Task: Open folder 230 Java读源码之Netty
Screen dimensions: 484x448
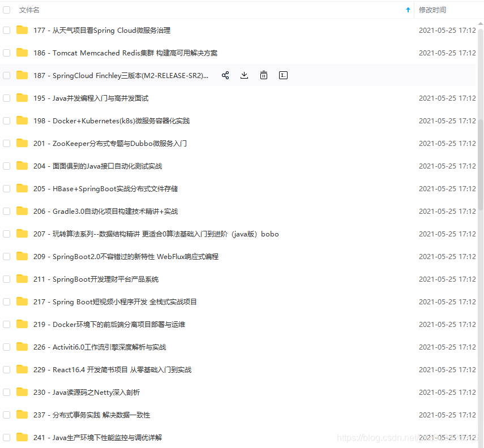Action: (x=88, y=392)
